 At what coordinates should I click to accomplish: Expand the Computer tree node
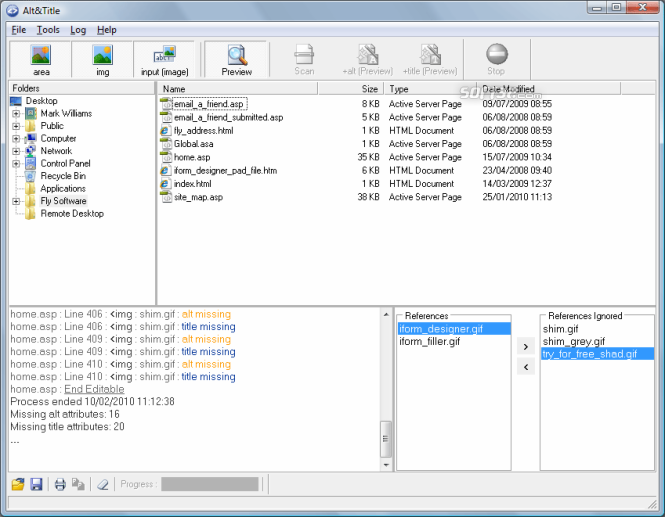pos(16,139)
